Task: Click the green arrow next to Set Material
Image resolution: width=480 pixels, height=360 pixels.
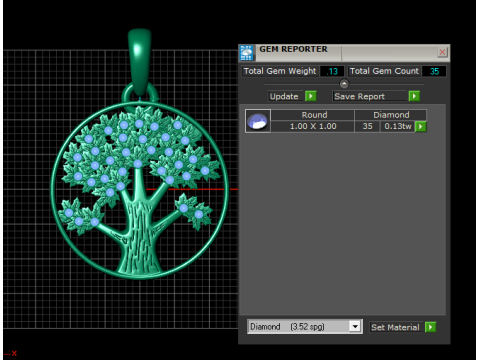Action: click(431, 327)
